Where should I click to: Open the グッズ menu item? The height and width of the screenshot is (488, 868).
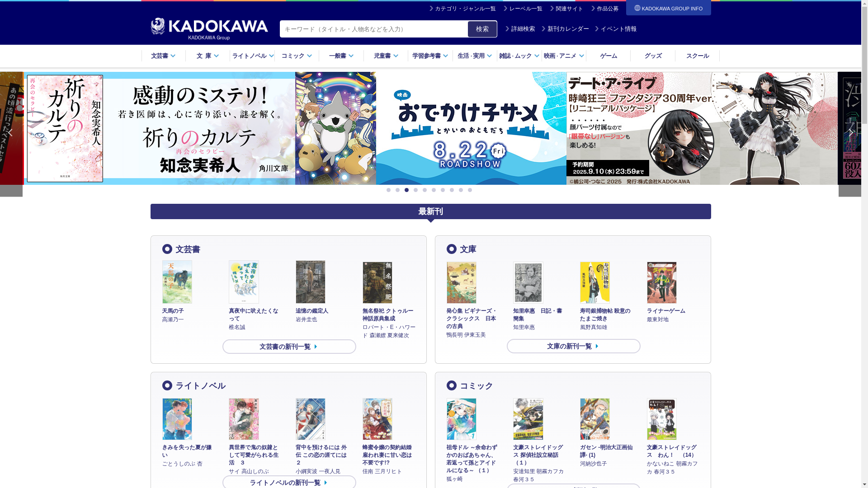(653, 56)
